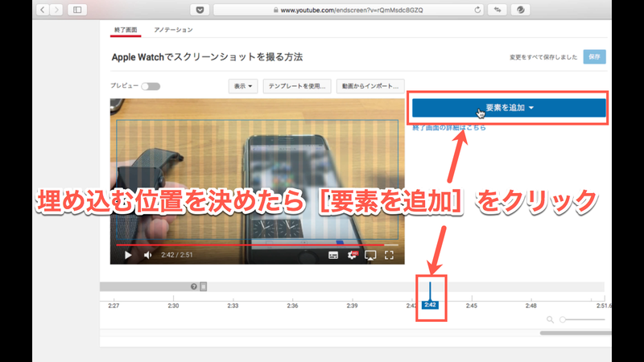Open the round extension icon in toolbar

520,10
